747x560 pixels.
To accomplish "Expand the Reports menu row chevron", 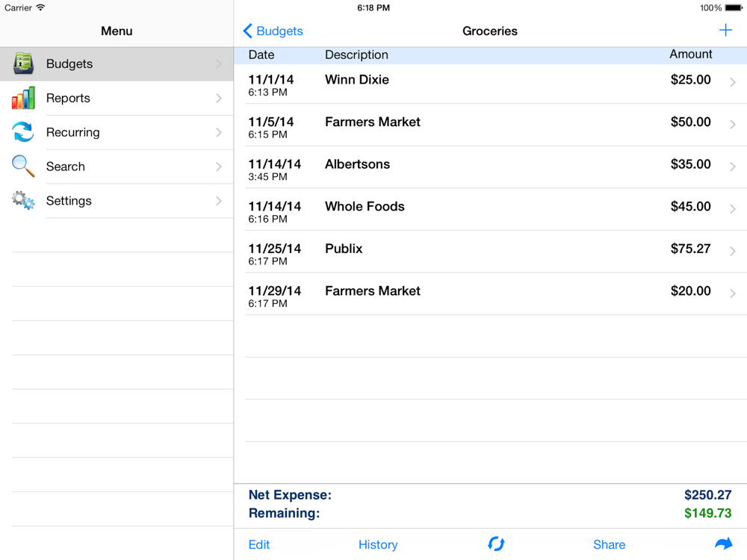I will (x=219, y=98).
